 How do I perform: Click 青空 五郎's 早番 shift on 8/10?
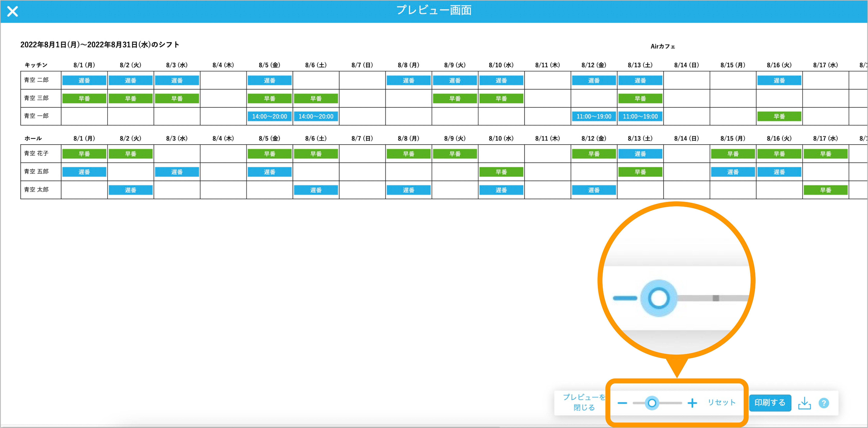(x=501, y=172)
